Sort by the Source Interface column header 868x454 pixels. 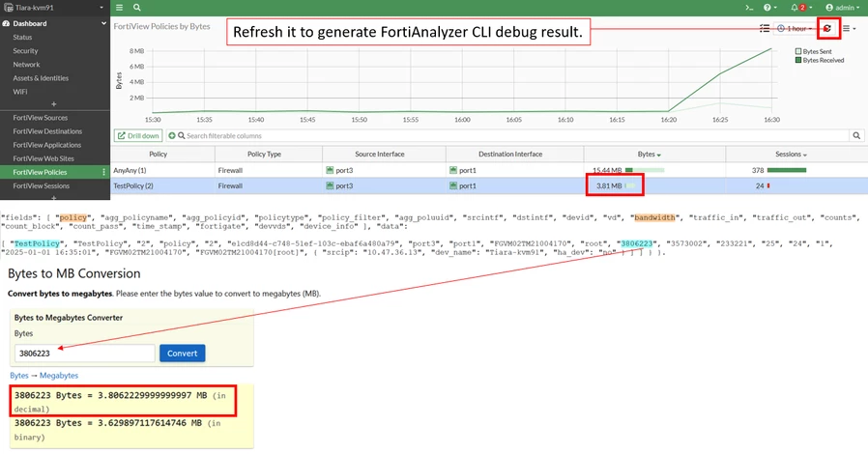(x=380, y=155)
